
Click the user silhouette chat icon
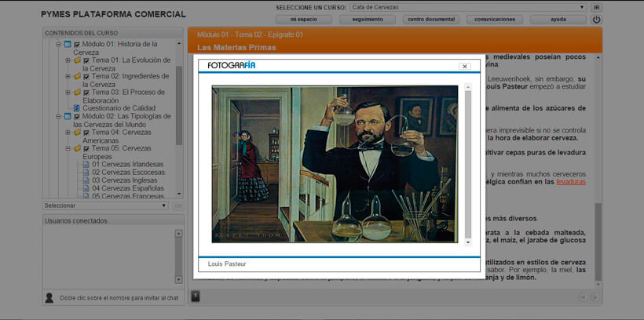tap(49, 298)
